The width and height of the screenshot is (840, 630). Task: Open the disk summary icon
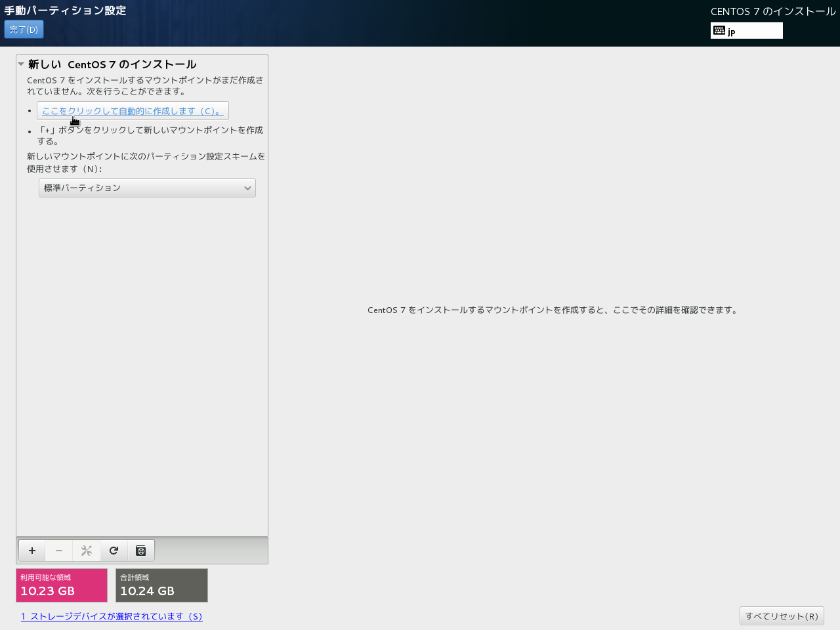tap(140, 551)
